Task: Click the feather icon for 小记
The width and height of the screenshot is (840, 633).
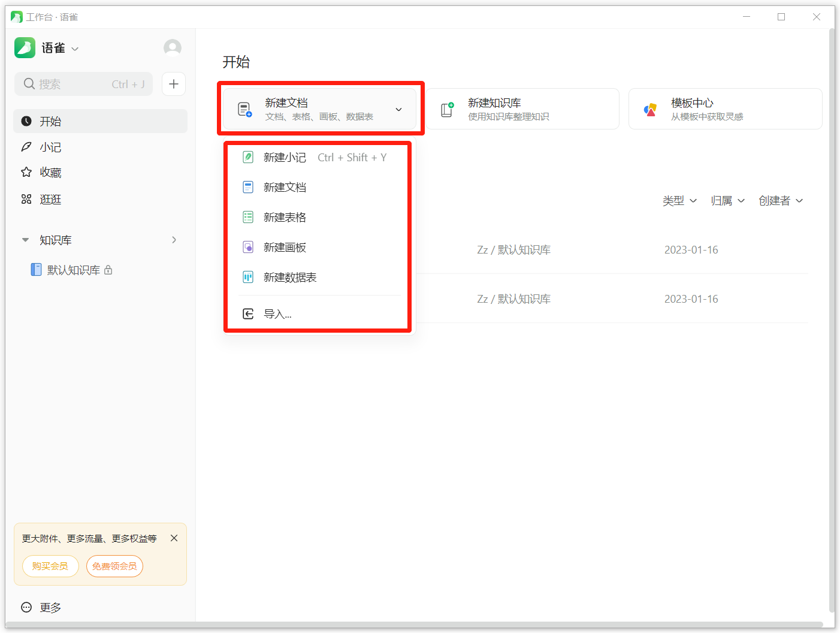Action: click(x=26, y=147)
